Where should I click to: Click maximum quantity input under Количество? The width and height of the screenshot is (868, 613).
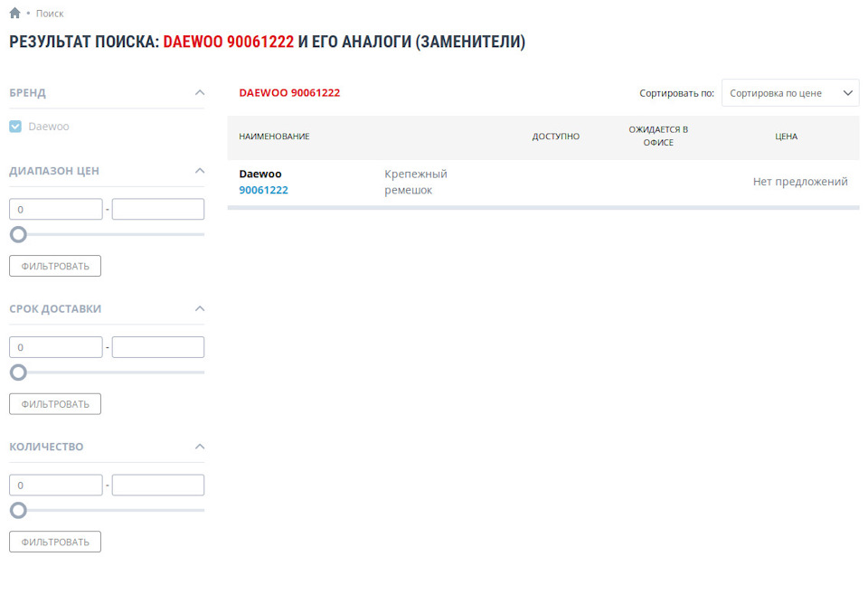158,486
